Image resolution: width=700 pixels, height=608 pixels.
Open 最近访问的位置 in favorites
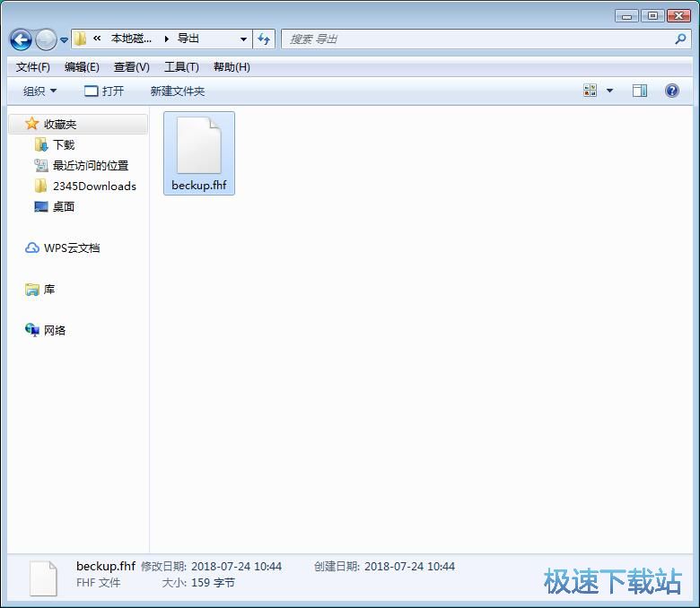(x=91, y=166)
